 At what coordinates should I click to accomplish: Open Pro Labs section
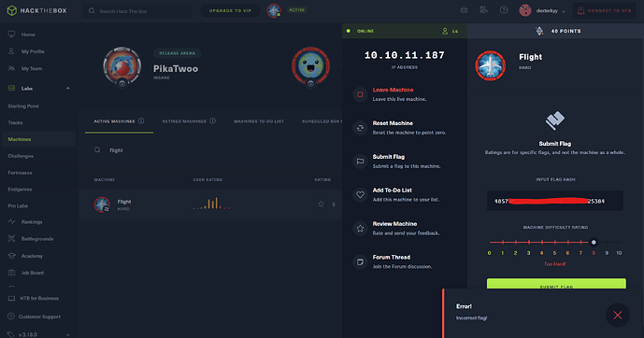18,205
